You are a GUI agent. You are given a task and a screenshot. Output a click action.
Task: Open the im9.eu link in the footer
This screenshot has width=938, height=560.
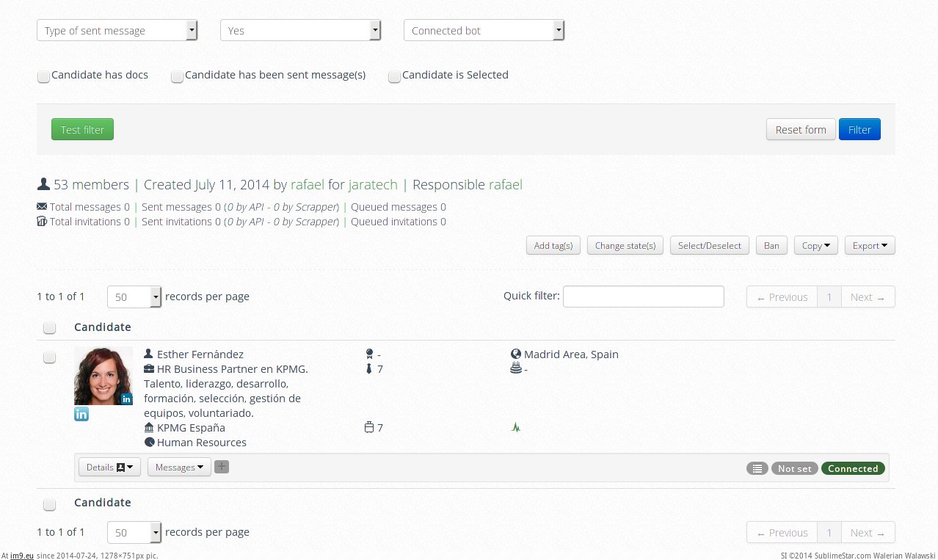22,556
